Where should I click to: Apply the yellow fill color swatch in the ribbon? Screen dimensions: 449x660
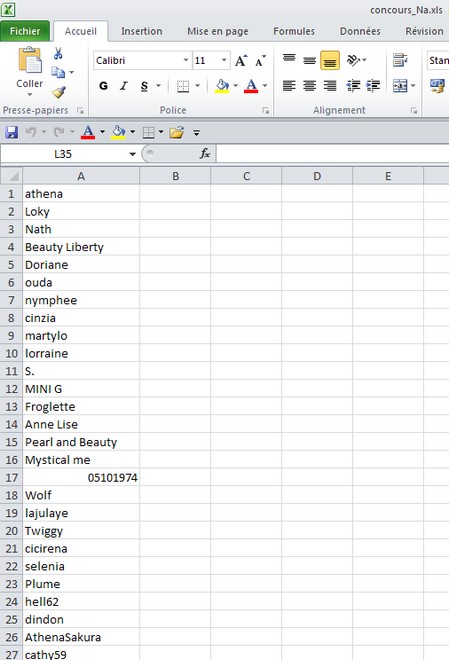[222, 86]
